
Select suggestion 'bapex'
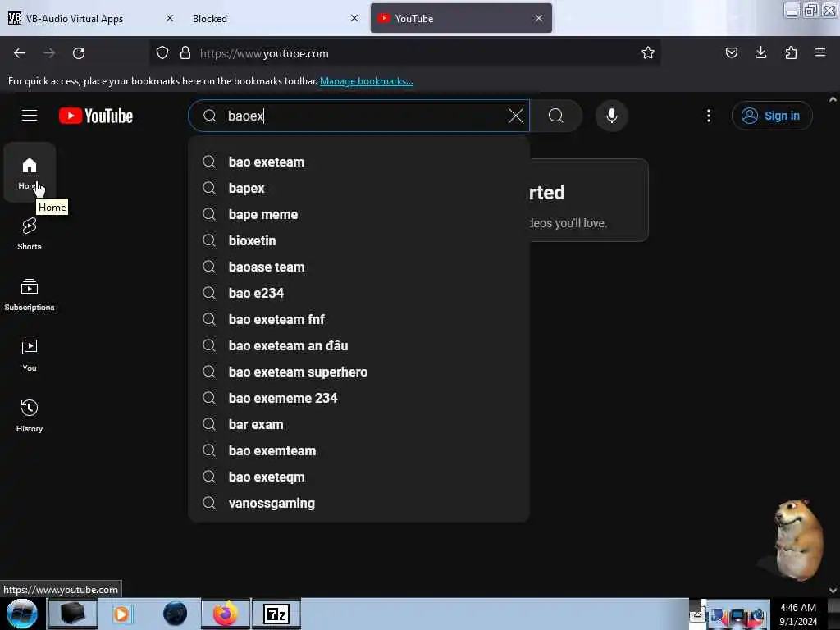click(358, 188)
